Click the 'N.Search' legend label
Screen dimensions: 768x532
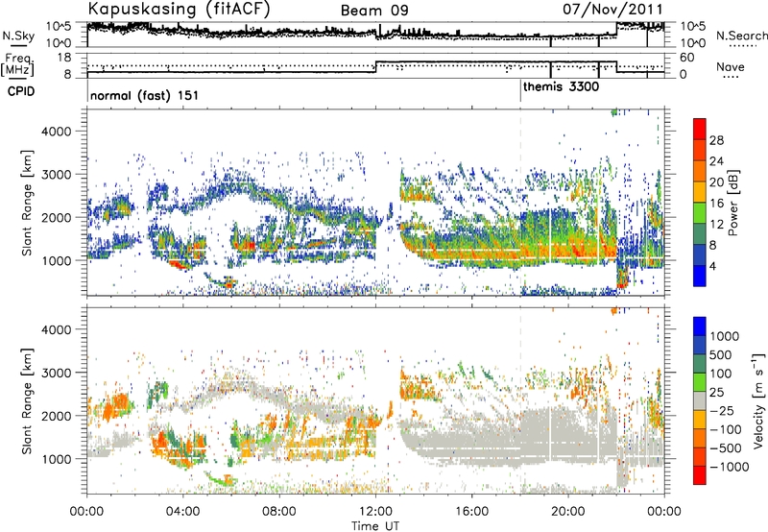741,36
